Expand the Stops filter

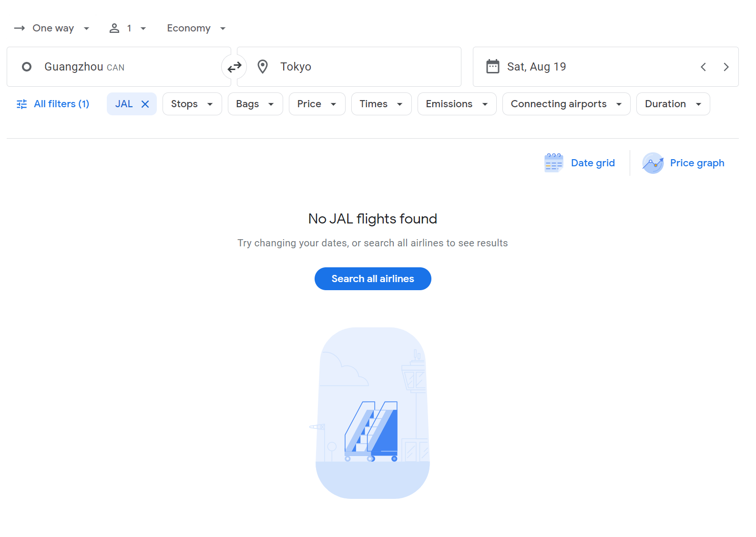pos(192,104)
